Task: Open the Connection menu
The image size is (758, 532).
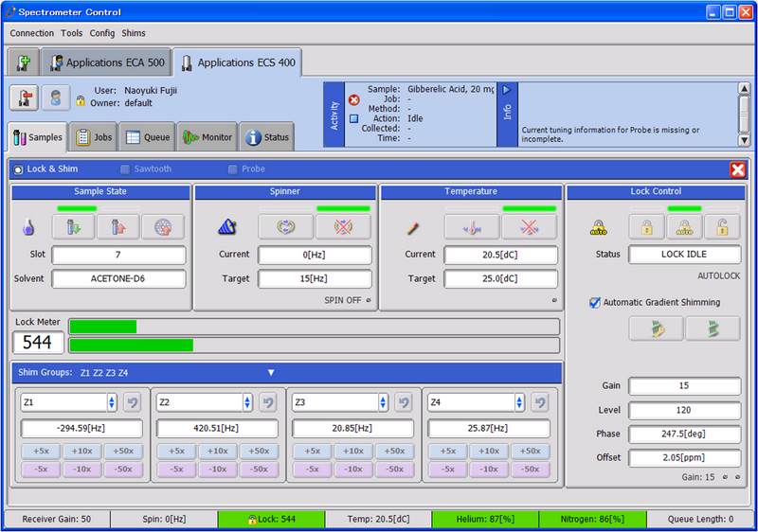Action: (32, 33)
